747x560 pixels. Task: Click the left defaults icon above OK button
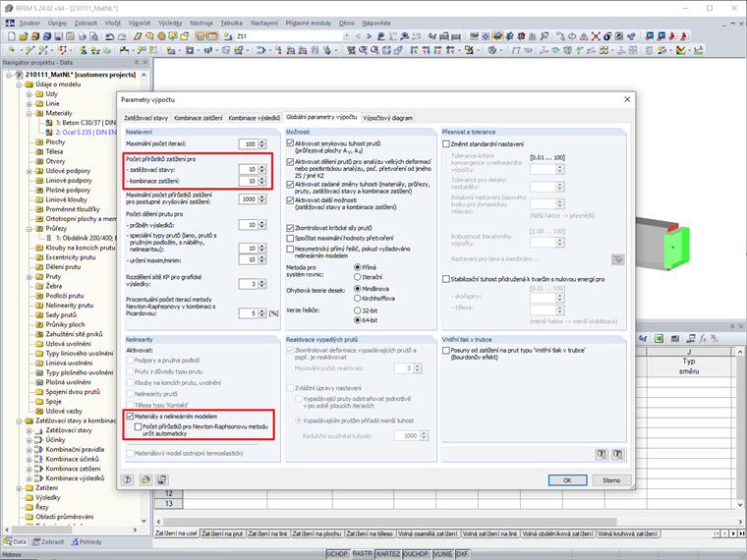pos(602,454)
